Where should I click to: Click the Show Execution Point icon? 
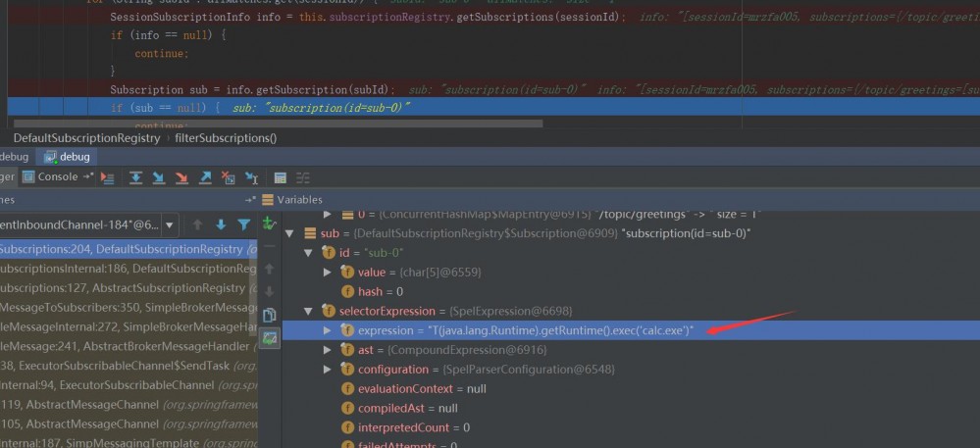click(x=108, y=178)
